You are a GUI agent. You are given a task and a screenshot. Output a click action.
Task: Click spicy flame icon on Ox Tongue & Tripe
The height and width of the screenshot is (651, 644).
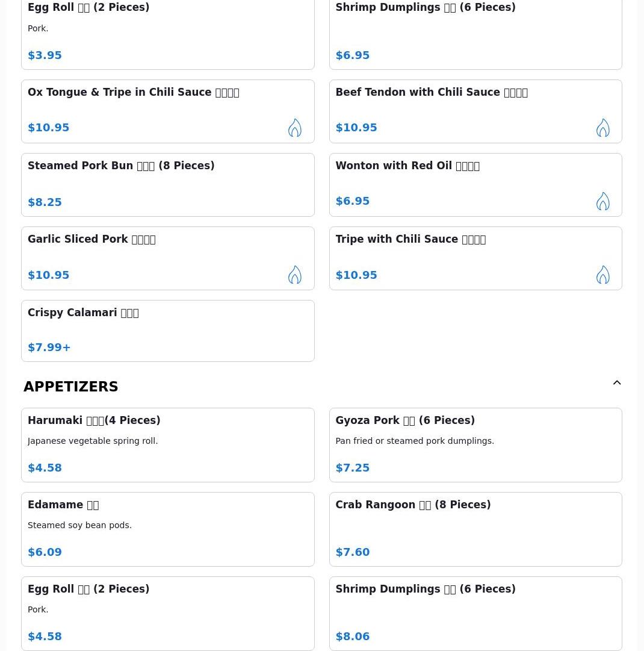(294, 128)
